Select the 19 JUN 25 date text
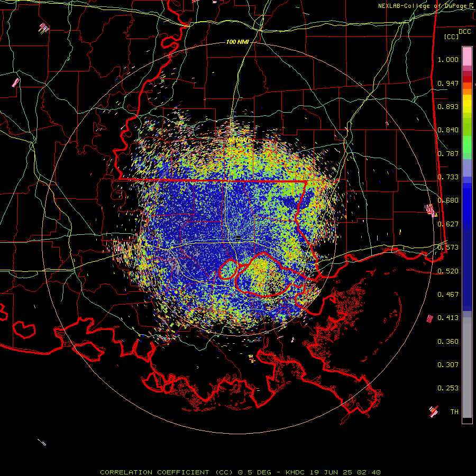Viewport: 476px width, 476px height. 331,472
